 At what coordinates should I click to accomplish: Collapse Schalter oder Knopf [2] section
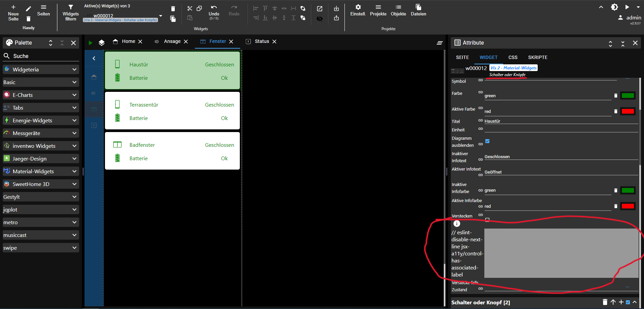tap(635, 302)
